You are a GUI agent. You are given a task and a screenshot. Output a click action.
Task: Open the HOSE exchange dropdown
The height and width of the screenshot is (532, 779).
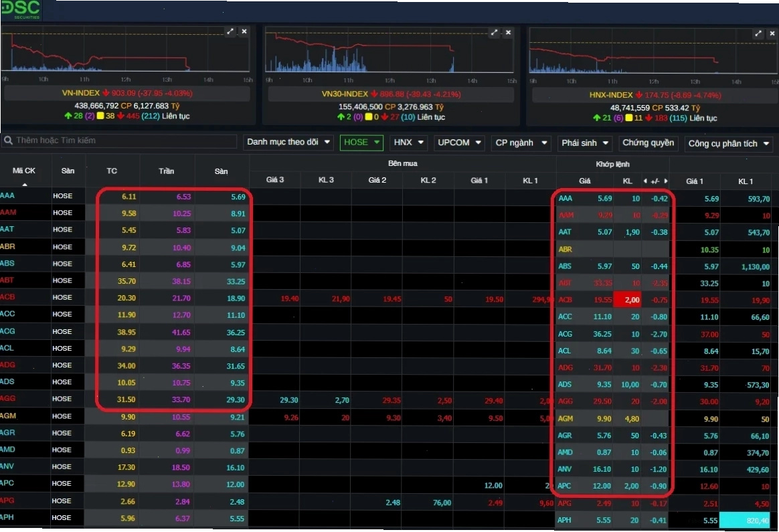pos(361,143)
